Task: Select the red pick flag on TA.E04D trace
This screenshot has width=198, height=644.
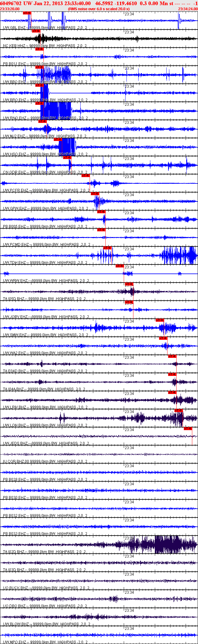Action: pyautogui.click(x=172, y=356)
